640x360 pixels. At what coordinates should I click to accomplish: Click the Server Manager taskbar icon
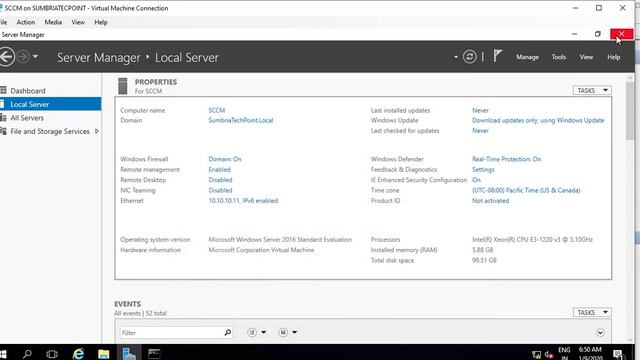pos(129,353)
